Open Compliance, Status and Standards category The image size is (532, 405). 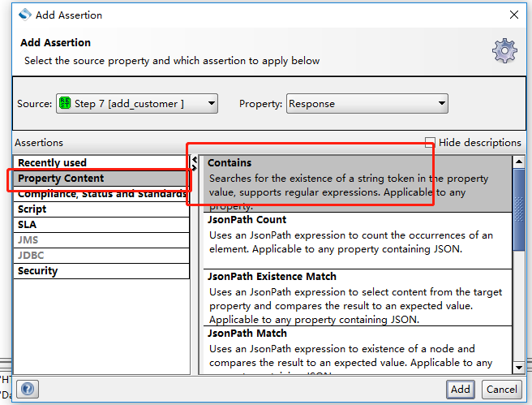pyautogui.click(x=101, y=194)
